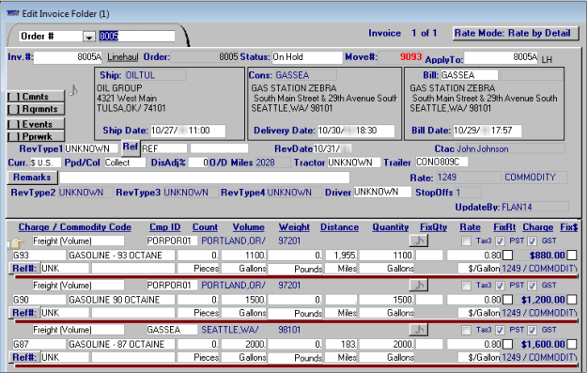Click the Driver field showing UNKNOWN
Image resolution: width=588 pixels, height=373 pixels.
click(x=382, y=192)
